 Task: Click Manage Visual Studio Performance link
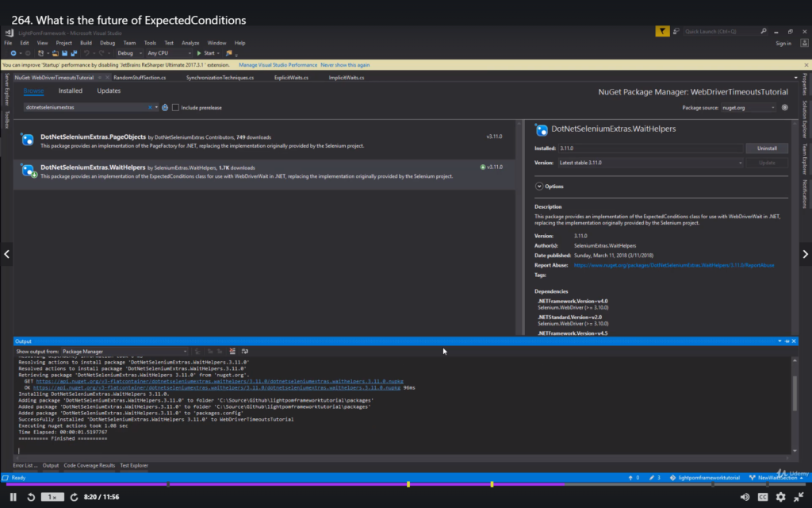click(277, 65)
